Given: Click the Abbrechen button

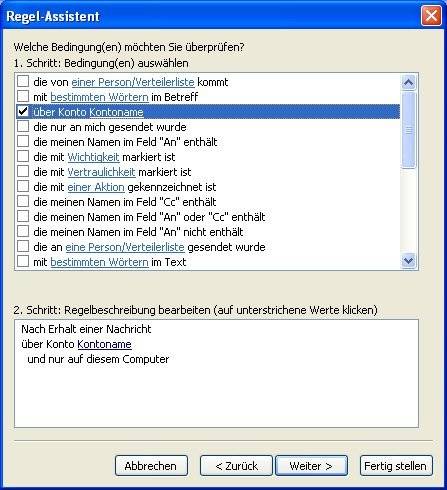Looking at the screenshot, I should pos(151,466).
